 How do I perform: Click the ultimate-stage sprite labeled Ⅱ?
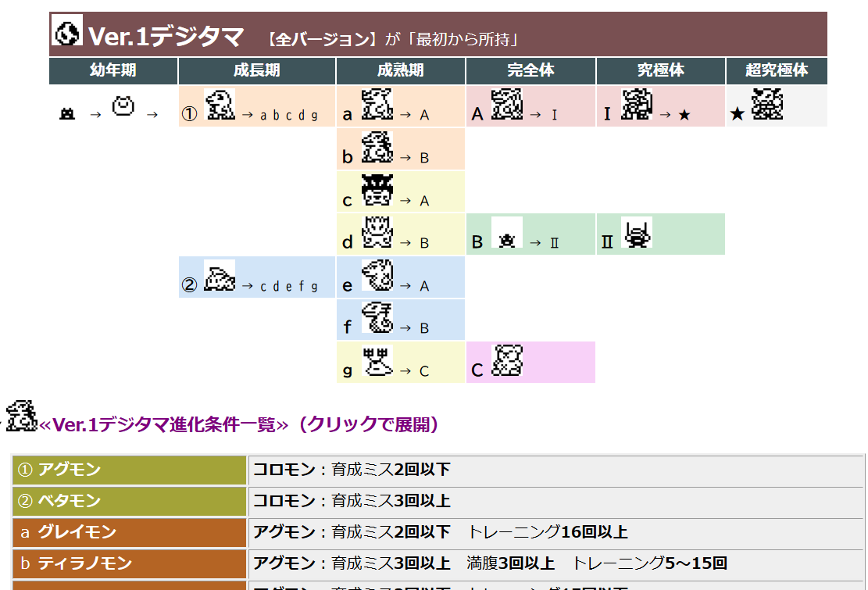tap(637, 232)
